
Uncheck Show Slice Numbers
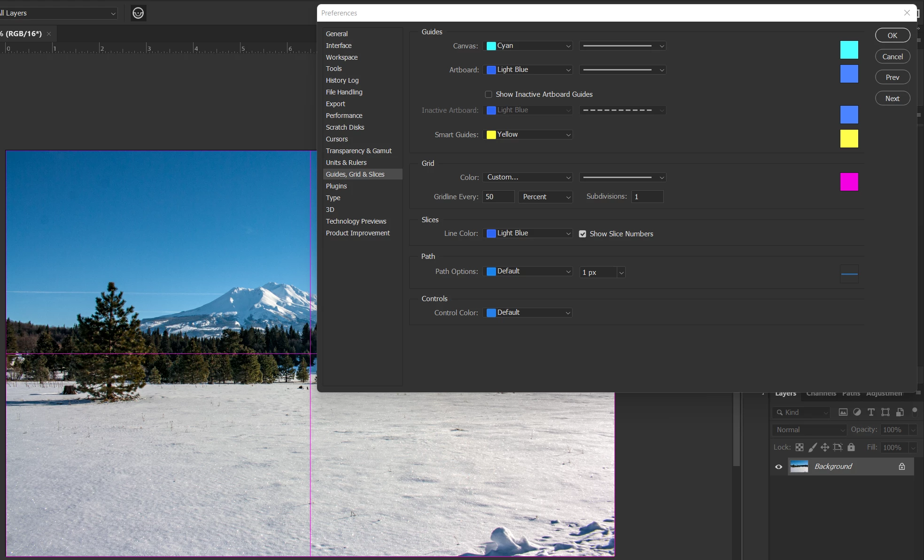[582, 234]
